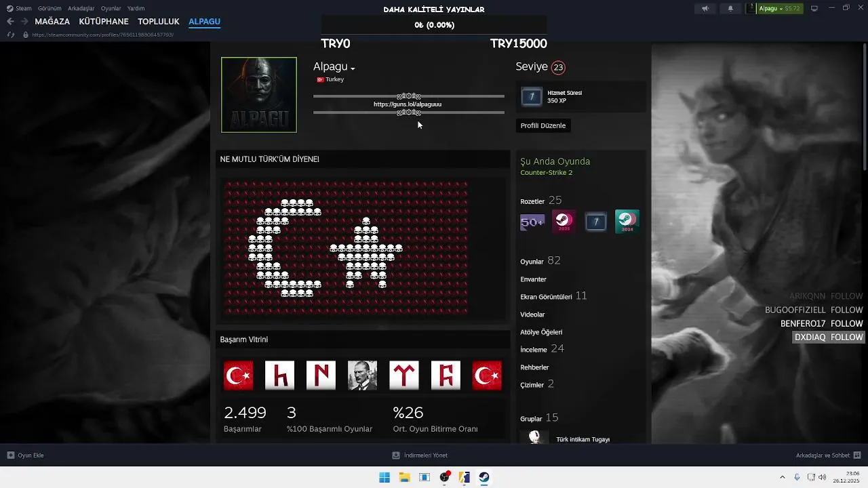868x488 pixels.
Task: Go back with the left arrow
Action: click(10, 22)
